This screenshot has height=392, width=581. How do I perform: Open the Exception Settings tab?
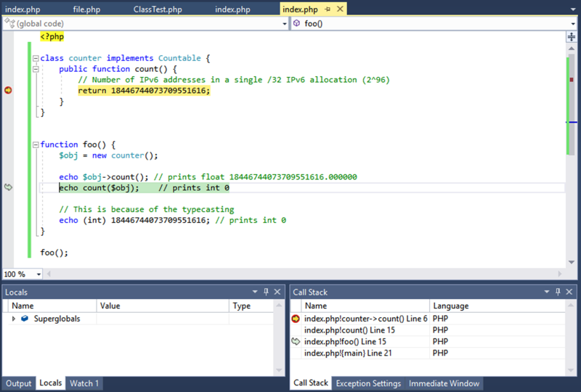[368, 383]
